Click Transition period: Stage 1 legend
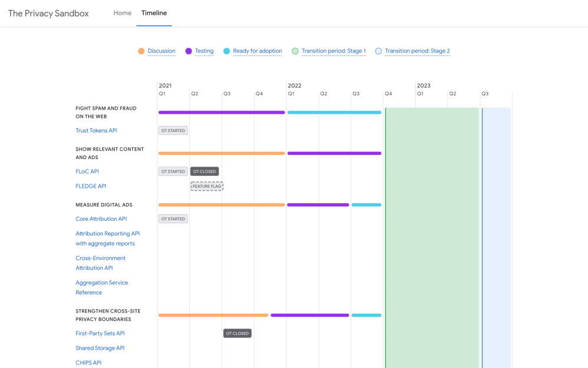Screen dimensions: 588x368 point(333,51)
